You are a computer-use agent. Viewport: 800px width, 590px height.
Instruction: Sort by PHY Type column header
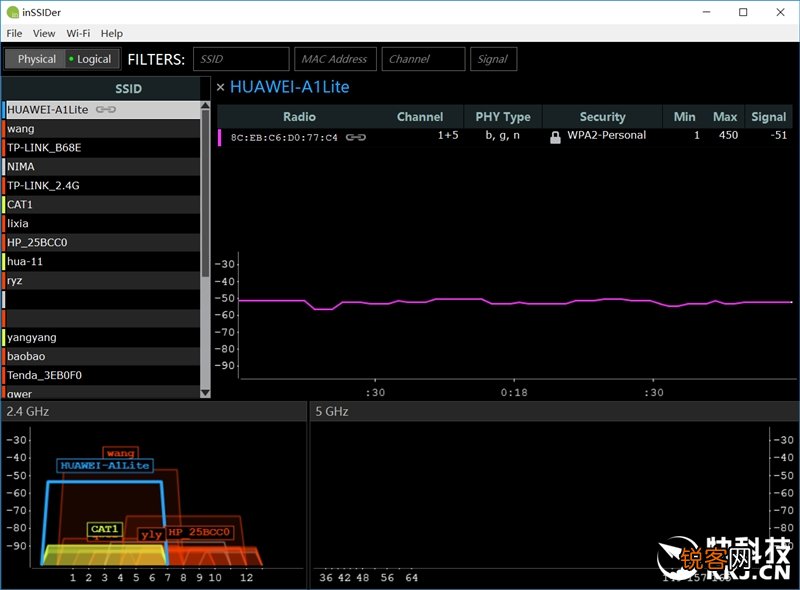(x=503, y=117)
